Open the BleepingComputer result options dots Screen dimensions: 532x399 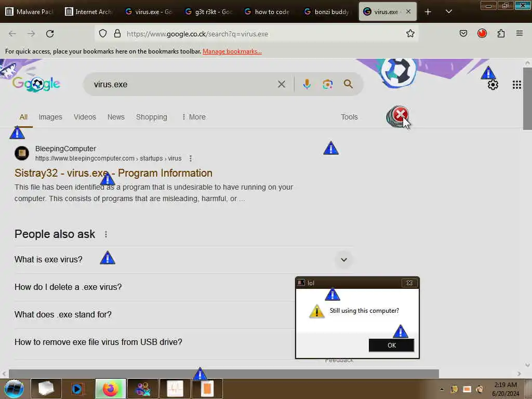point(191,158)
